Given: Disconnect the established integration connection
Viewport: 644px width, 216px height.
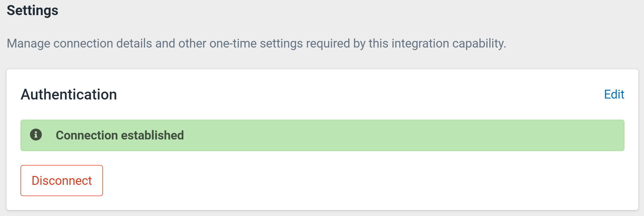Looking at the screenshot, I should click(62, 180).
